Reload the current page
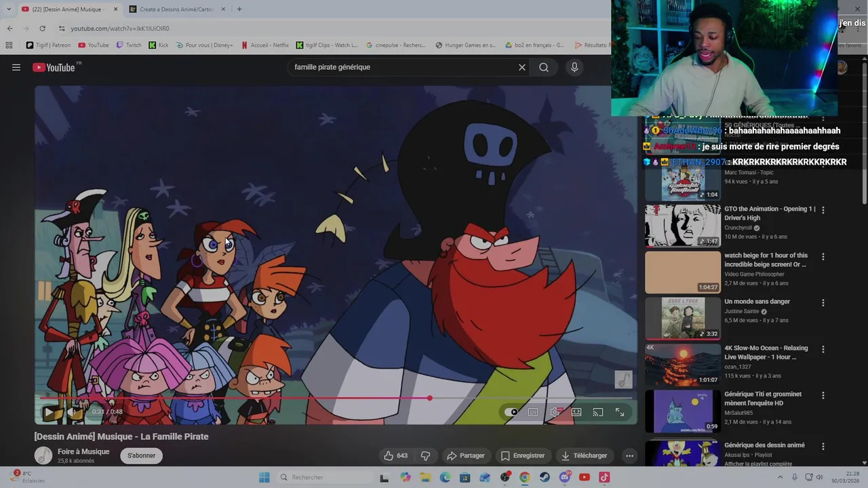 42,28
